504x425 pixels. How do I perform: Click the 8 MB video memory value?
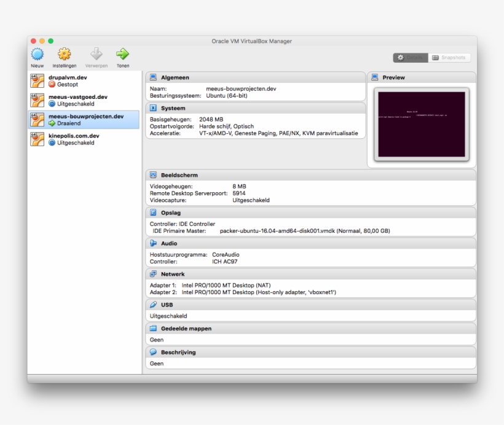pos(239,186)
